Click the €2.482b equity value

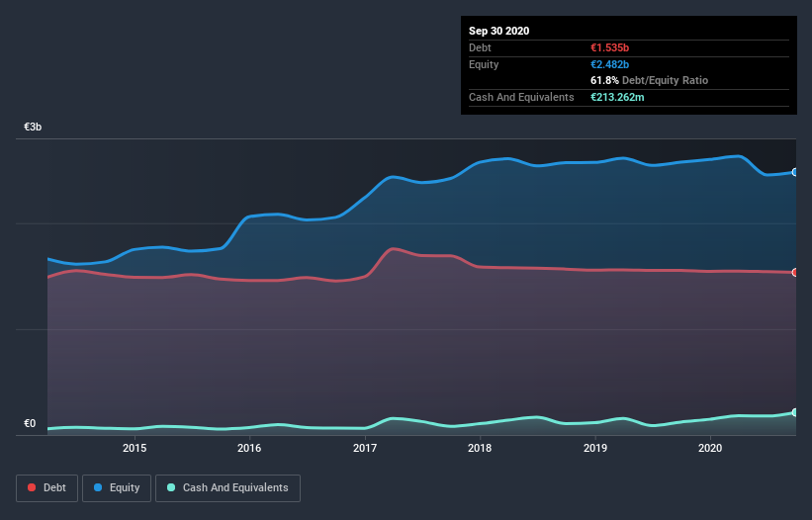(x=609, y=64)
